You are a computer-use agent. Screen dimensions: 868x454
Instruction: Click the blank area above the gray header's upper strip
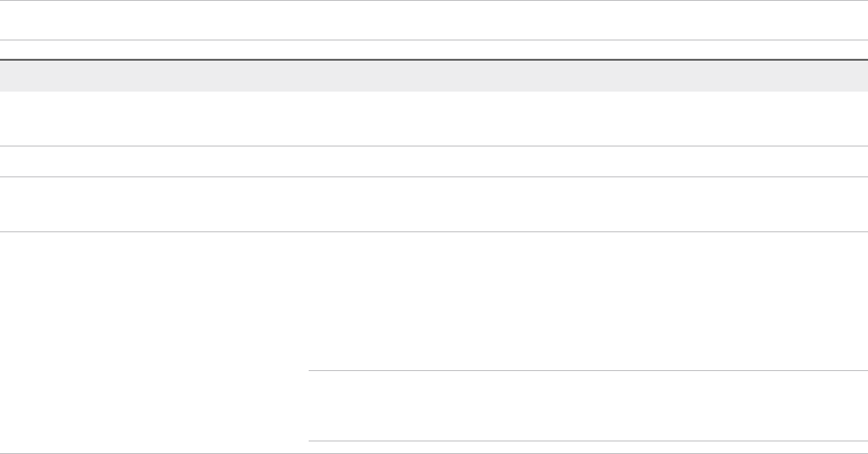pyautogui.click(x=434, y=20)
